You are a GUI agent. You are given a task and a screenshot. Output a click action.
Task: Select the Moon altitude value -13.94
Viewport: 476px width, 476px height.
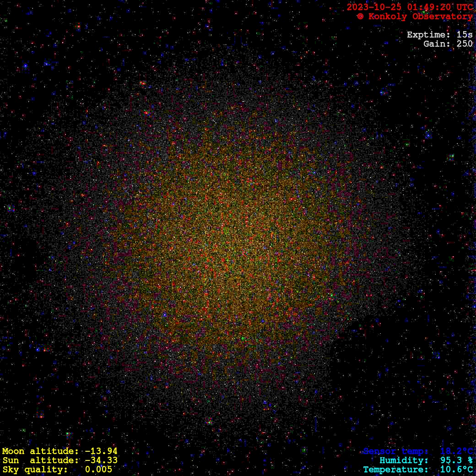pyautogui.click(x=101, y=451)
